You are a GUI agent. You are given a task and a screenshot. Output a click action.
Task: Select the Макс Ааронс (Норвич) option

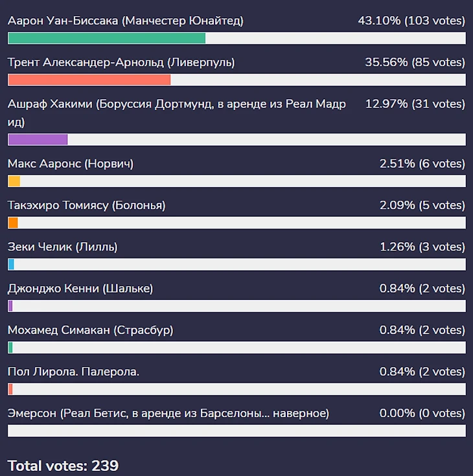(71, 163)
